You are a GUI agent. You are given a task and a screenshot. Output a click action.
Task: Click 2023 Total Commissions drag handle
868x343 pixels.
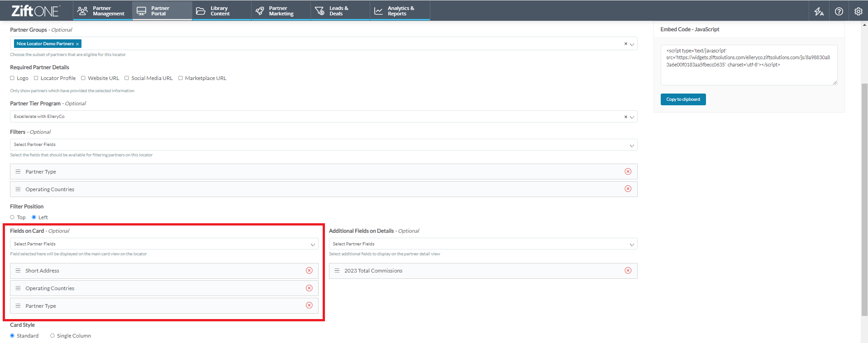coord(337,271)
